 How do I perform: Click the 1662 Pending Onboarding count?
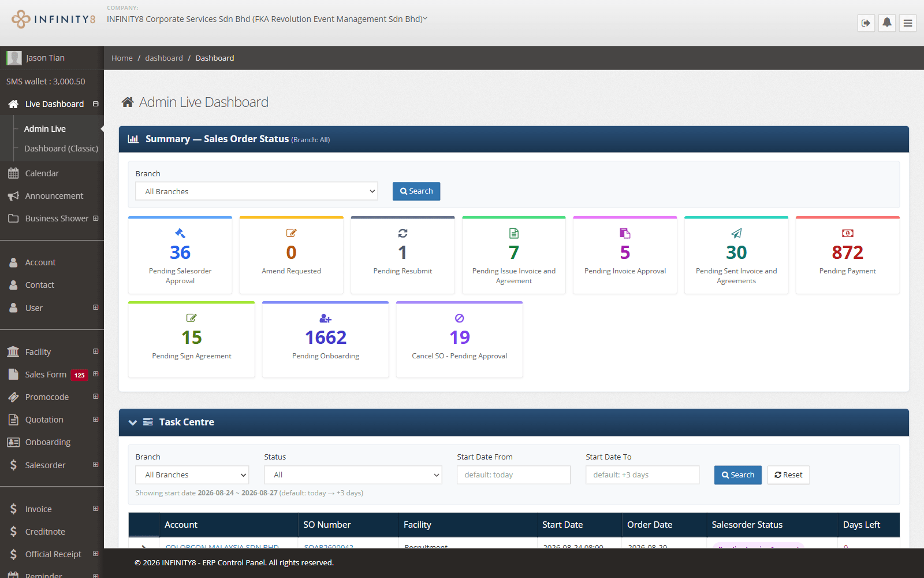(x=326, y=338)
